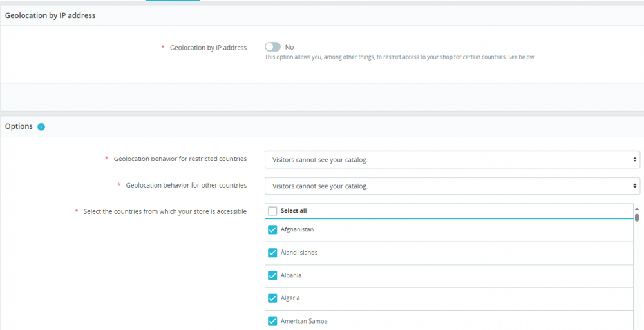
Task: Uncheck the Albania checkbox
Action: (272, 275)
